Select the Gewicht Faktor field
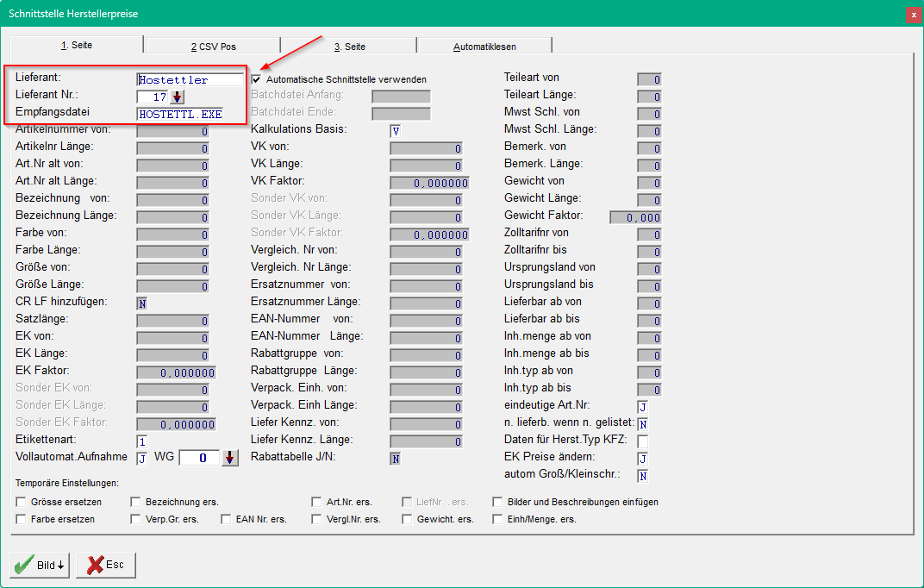Screen dimensions: 924x588 (x=635, y=217)
